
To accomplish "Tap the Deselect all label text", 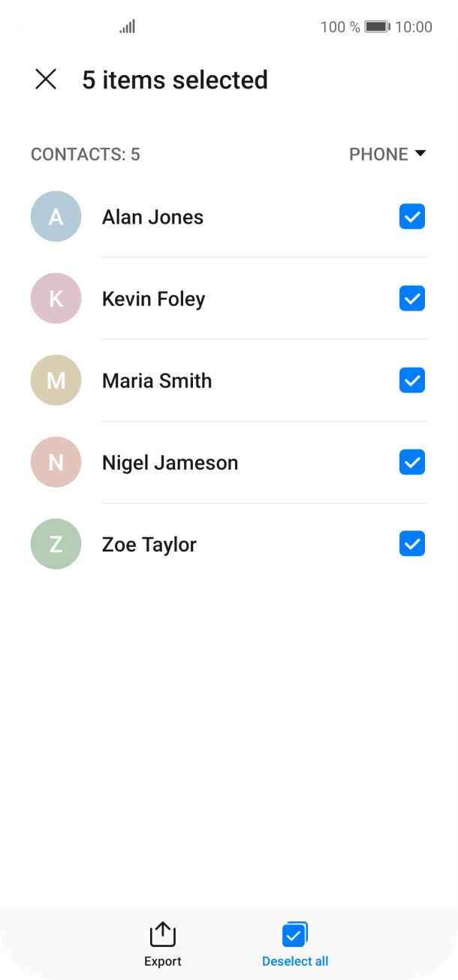I will tap(295, 961).
